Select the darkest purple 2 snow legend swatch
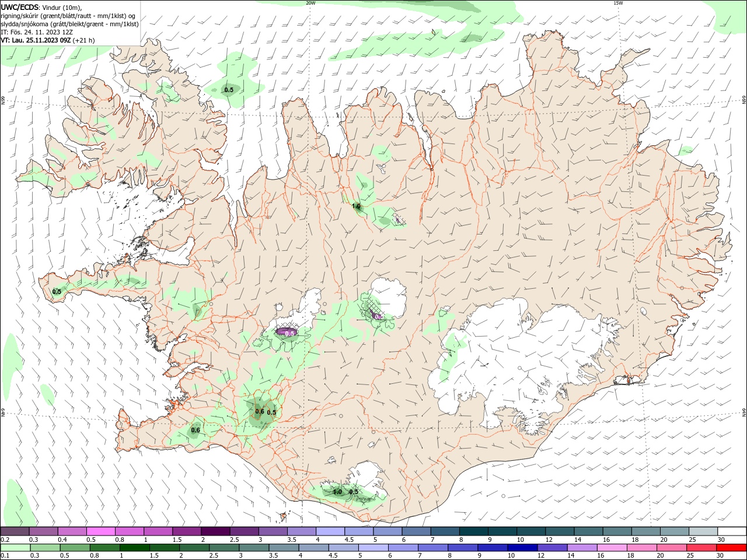The image size is (747, 560). [x=215, y=531]
